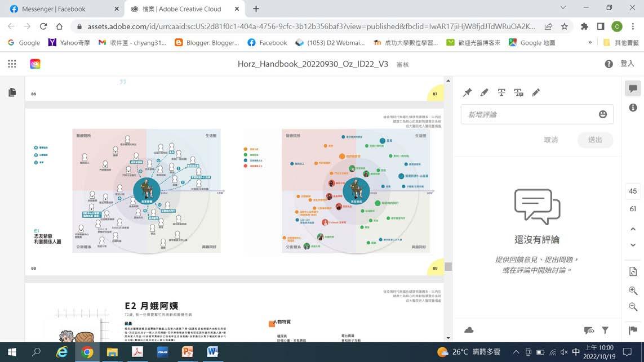Open the Chrome tab search chevron
644x362 pixels.
(x=563, y=7)
